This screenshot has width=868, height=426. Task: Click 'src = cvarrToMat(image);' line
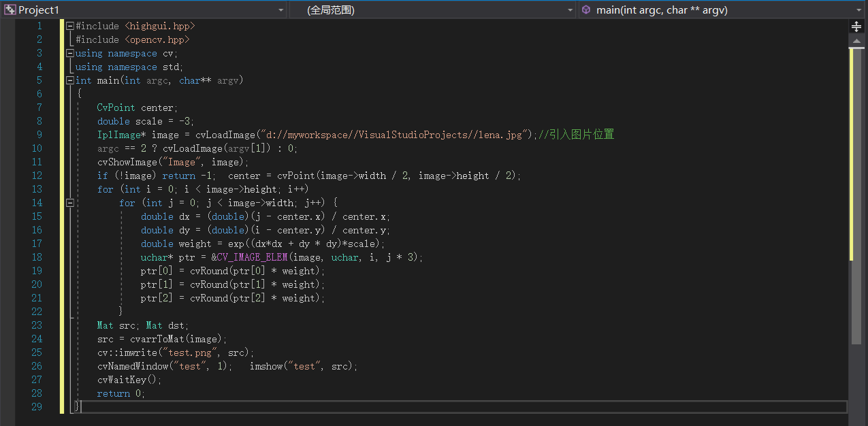point(162,339)
